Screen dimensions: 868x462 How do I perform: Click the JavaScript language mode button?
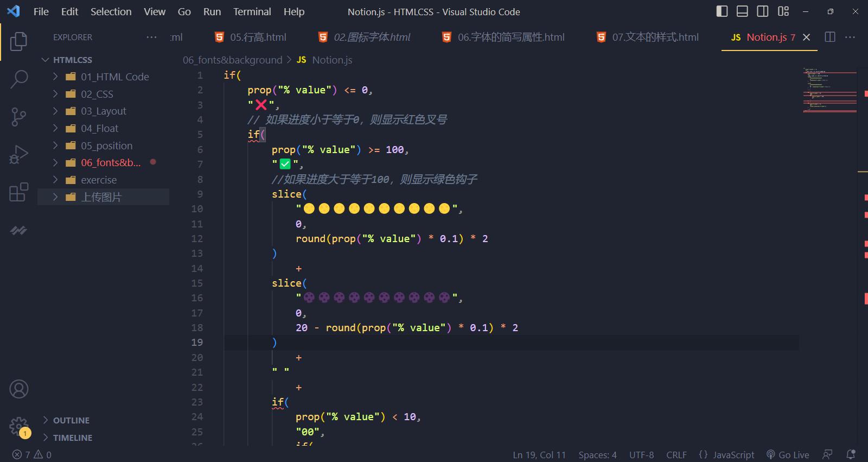[727, 454]
